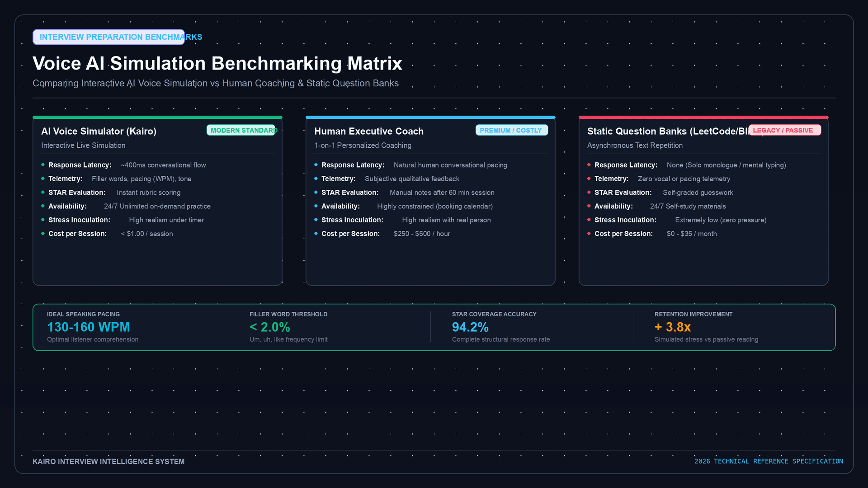Click the Um, uh, like frequency limit caption

[x=288, y=339]
